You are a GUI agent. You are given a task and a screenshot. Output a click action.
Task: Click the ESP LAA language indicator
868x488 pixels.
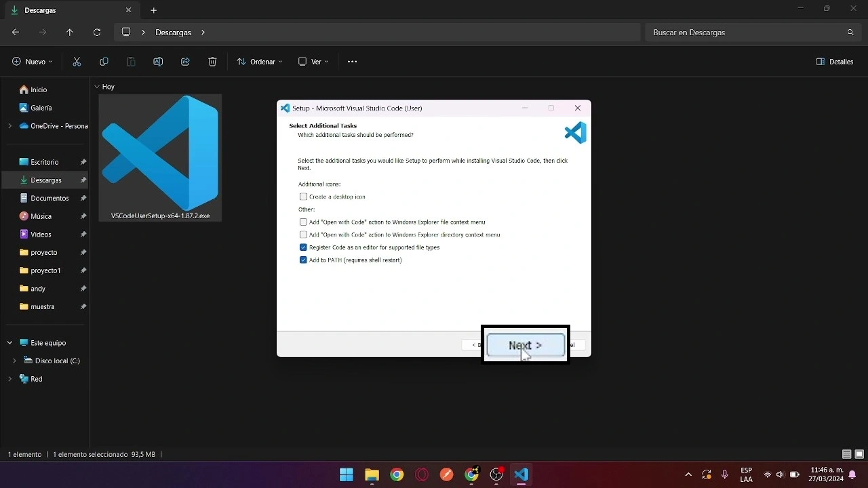tap(746, 474)
